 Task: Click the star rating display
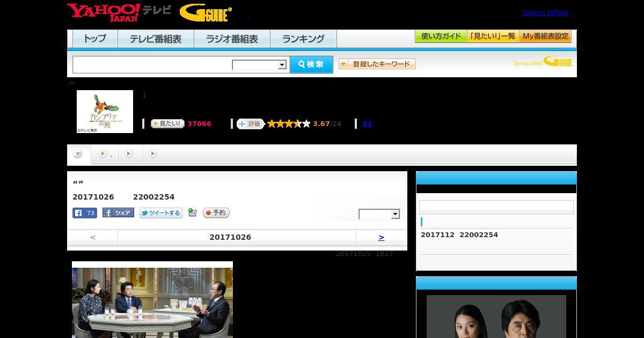coord(289,124)
